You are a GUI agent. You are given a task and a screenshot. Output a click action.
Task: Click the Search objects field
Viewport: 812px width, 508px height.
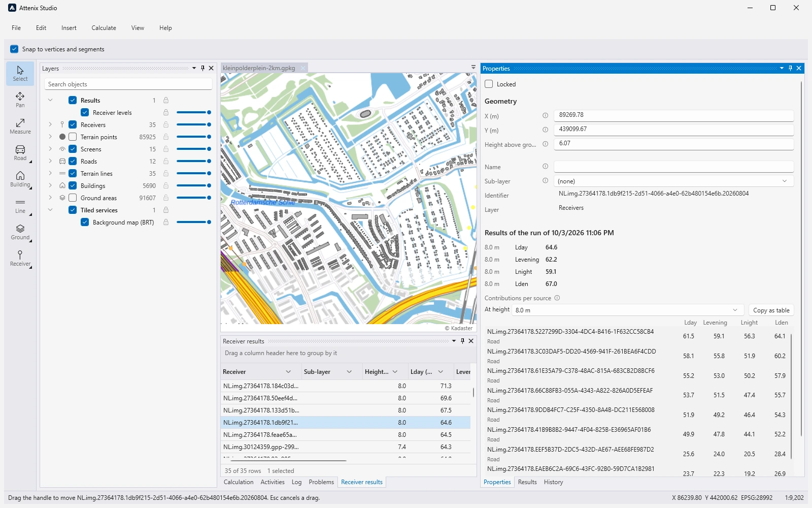pyautogui.click(x=128, y=84)
